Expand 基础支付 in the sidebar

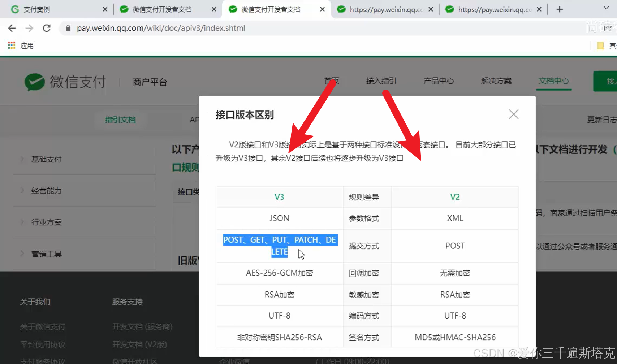click(x=46, y=159)
